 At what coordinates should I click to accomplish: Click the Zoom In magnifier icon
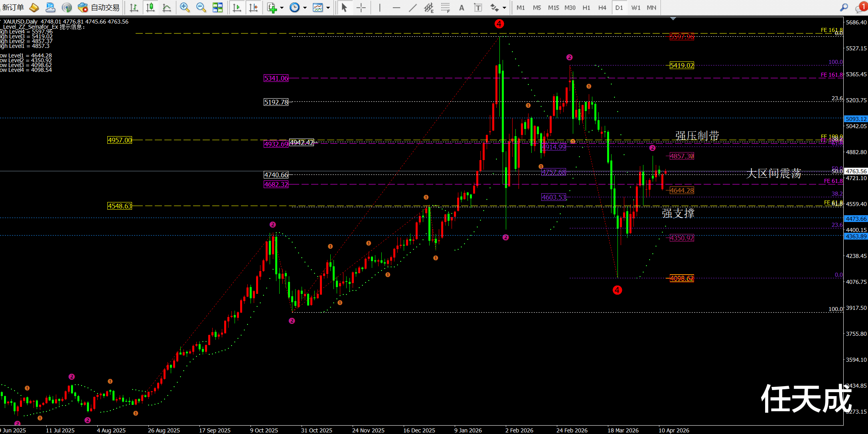pos(184,8)
